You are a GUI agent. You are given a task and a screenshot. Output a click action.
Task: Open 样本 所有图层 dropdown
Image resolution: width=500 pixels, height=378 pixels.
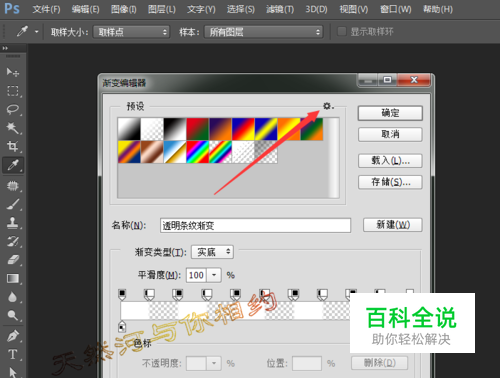click(264, 32)
